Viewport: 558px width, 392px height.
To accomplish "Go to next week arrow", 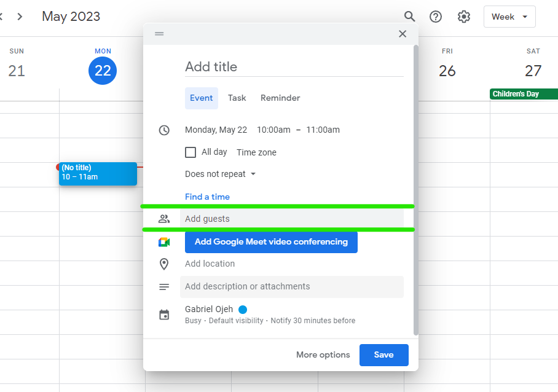I will pyautogui.click(x=20, y=17).
